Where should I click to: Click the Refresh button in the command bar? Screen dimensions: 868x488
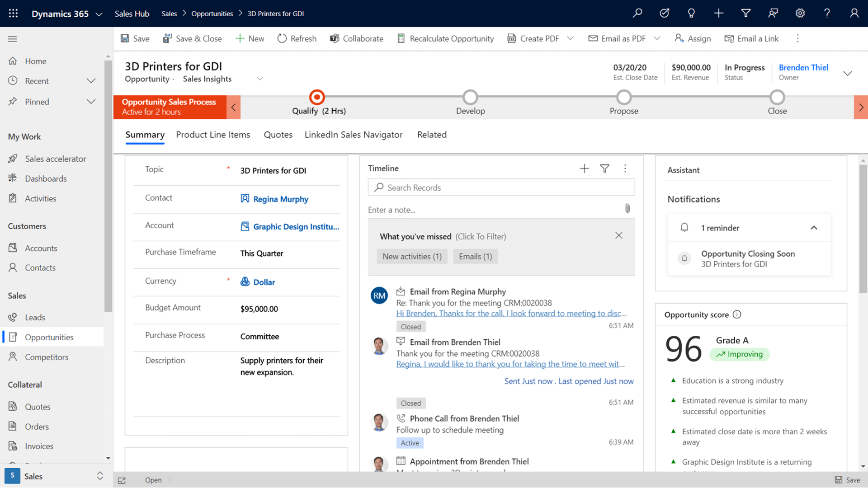[x=297, y=38]
